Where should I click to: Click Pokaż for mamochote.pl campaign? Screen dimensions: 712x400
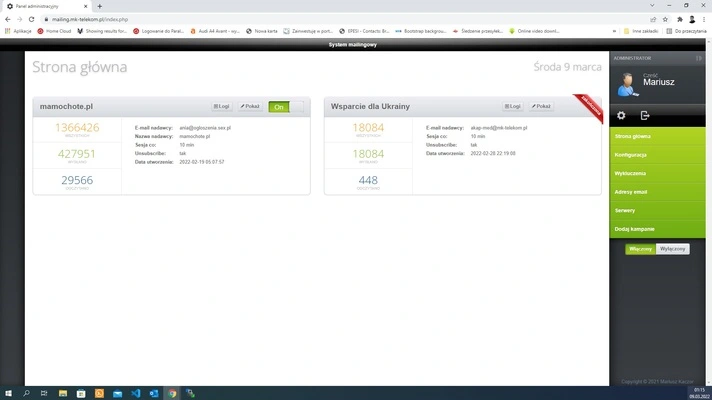coord(250,106)
